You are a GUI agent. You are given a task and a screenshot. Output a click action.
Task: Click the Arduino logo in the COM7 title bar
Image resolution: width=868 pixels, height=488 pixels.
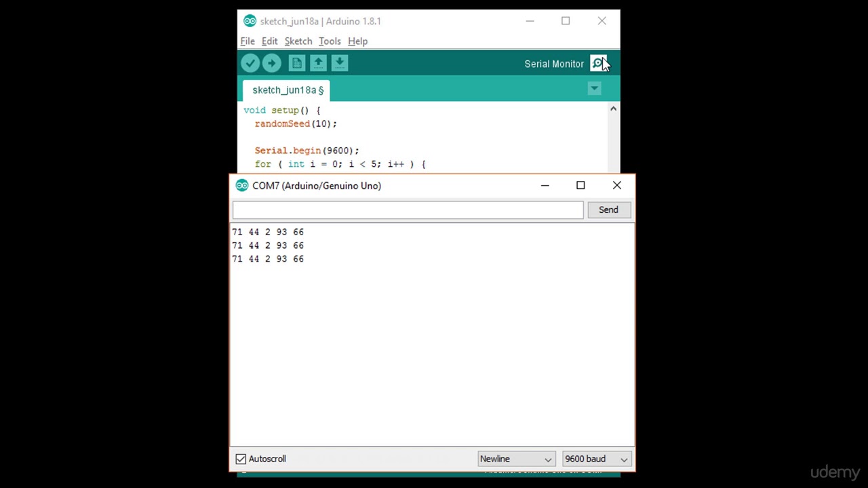pos(242,186)
